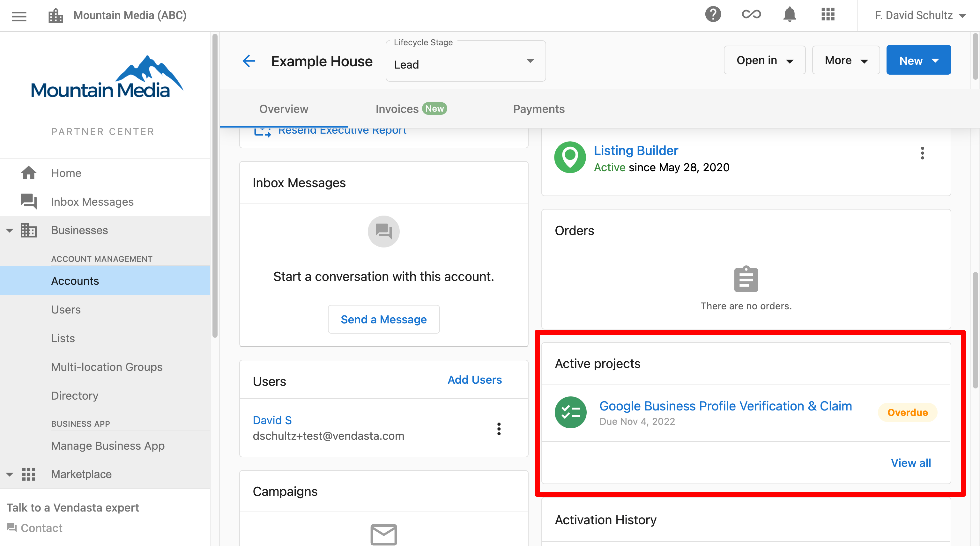Screen dimensions: 980x546
Task: Click the New badge beside Invoices
Action: point(434,109)
